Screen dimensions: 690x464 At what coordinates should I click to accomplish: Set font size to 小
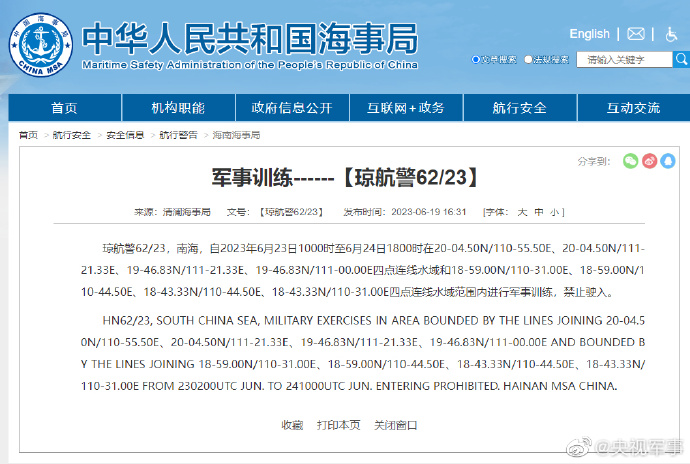(x=554, y=212)
